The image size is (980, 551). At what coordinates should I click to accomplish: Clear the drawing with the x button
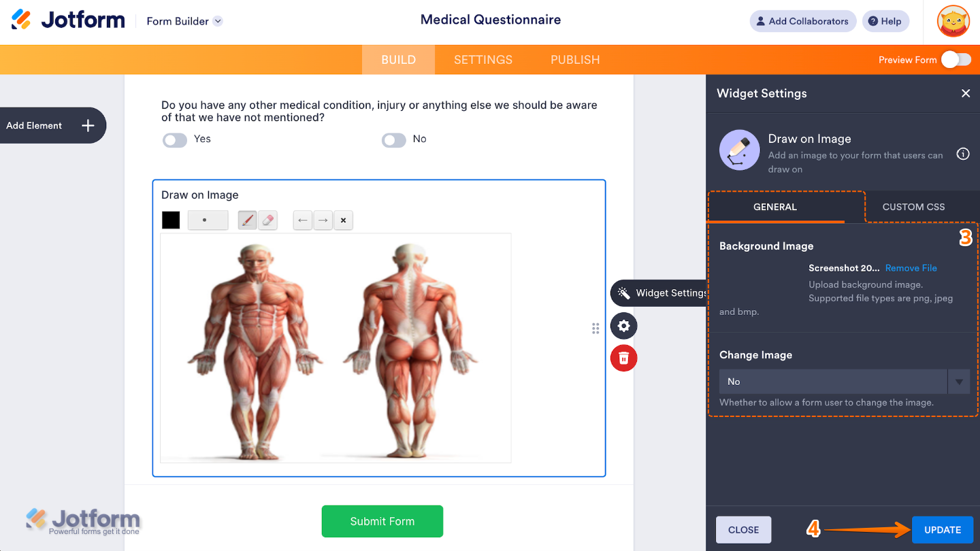343,220
